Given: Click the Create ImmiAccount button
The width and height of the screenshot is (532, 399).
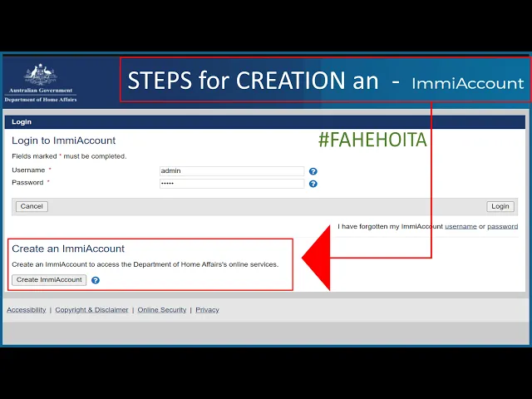Looking at the screenshot, I should [x=49, y=280].
